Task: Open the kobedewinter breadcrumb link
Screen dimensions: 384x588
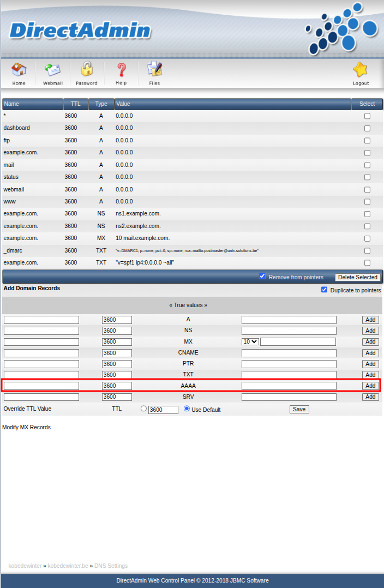Action: (x=25, y=566)
